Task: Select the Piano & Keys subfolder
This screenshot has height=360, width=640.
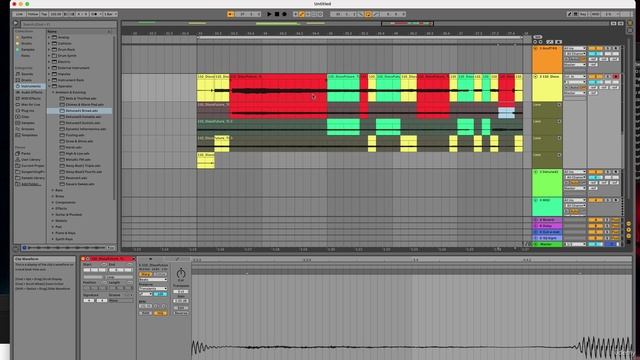Action: [65, 233]
